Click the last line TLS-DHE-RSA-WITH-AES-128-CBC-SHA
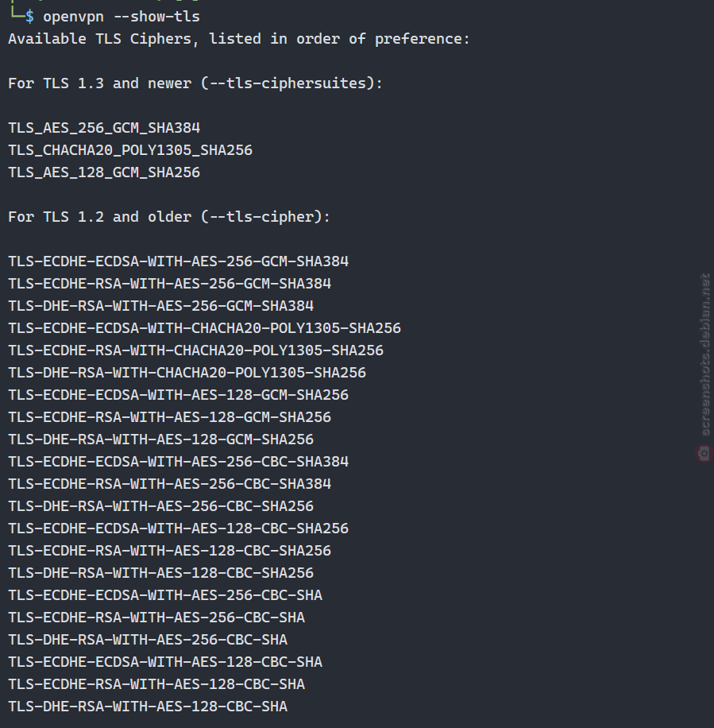The height and width of the screenshot is (728, 714). tap(148, 707)
